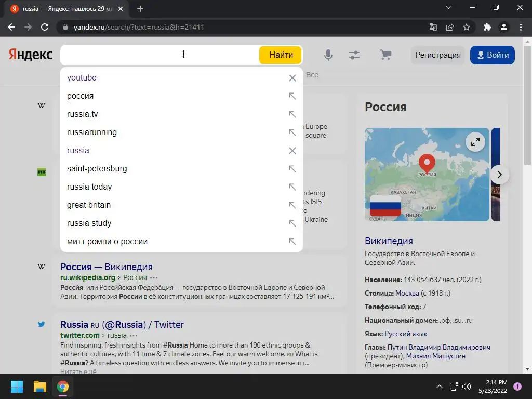Share this page icon in address bar
532x399 pixels.
(450, 27)
